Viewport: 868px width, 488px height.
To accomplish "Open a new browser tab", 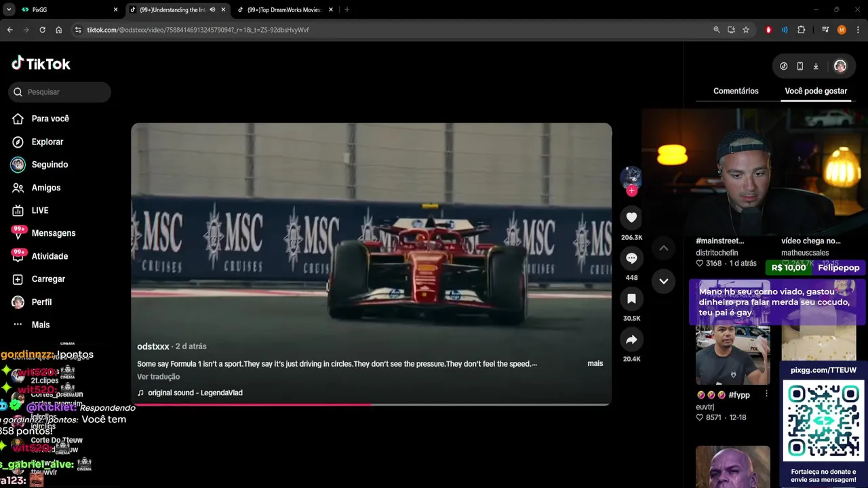I will click(347, 10).
